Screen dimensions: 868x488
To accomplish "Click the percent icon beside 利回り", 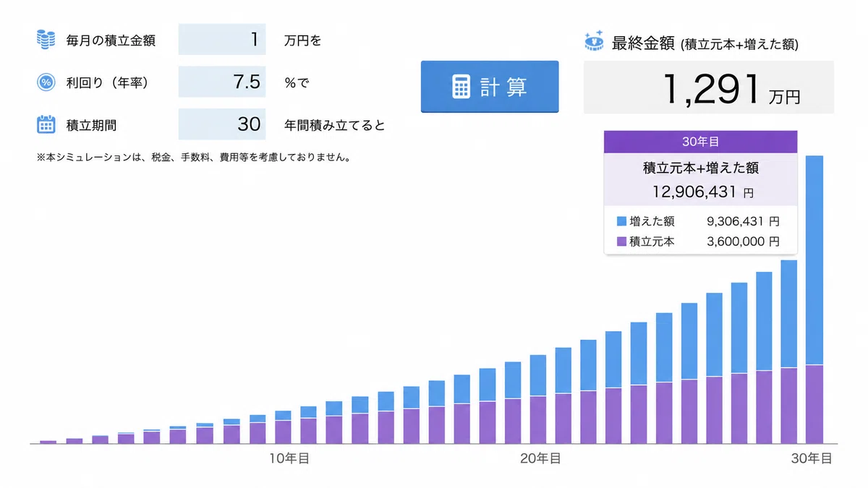I will pyautogui.click(x=46, y=82).
